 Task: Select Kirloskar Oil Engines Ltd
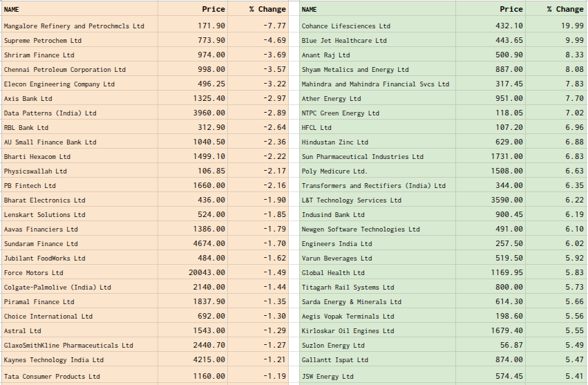348,331
